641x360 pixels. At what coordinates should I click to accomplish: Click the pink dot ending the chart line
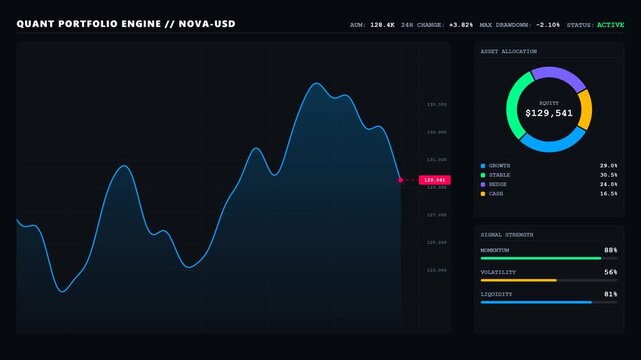click(x=401, y=180)
